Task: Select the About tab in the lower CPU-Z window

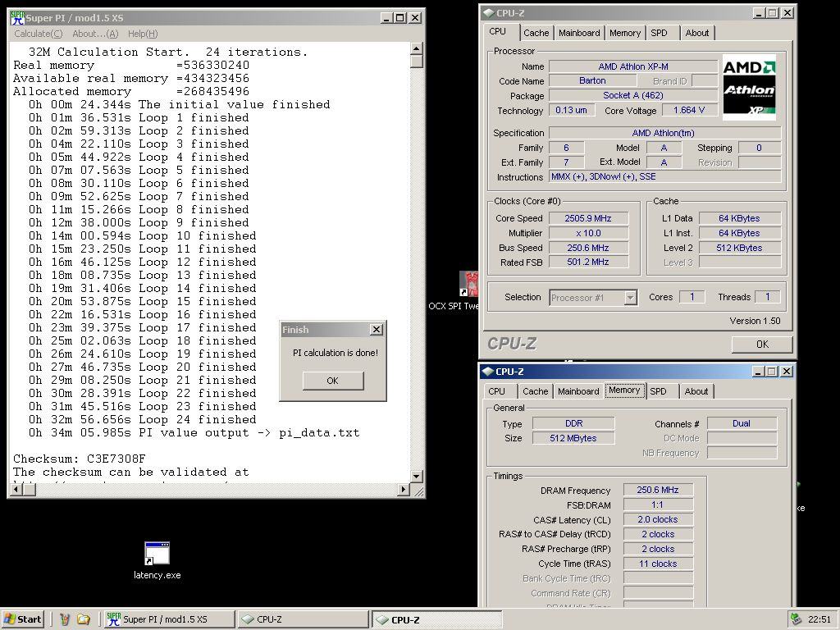Action: 696,391
